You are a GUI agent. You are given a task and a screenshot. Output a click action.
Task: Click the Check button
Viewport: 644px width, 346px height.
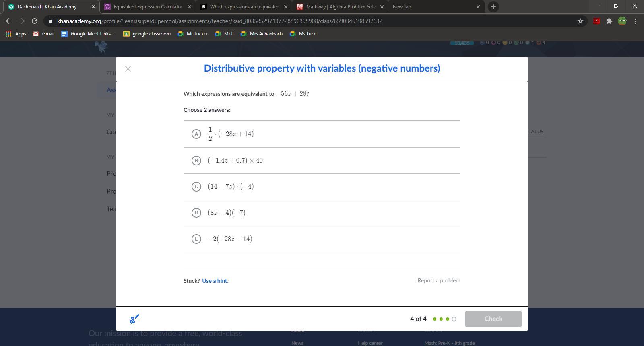[493, 319]
